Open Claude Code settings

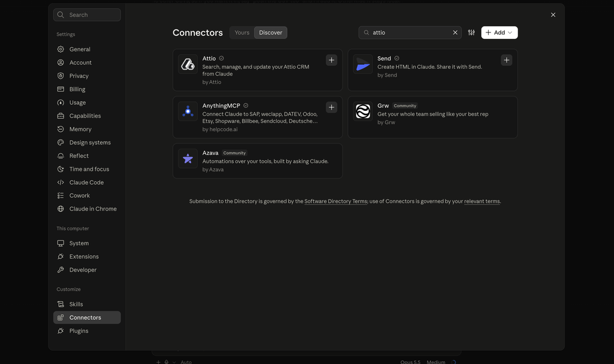pos(87,182)
